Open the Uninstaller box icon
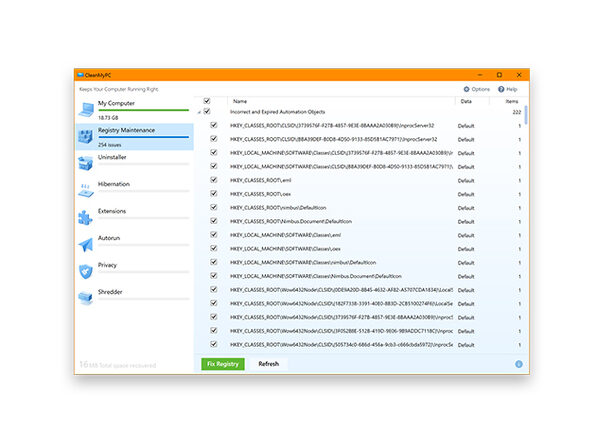Image resolution: width=596 pixels, height=447 pixels. (86, 163)
